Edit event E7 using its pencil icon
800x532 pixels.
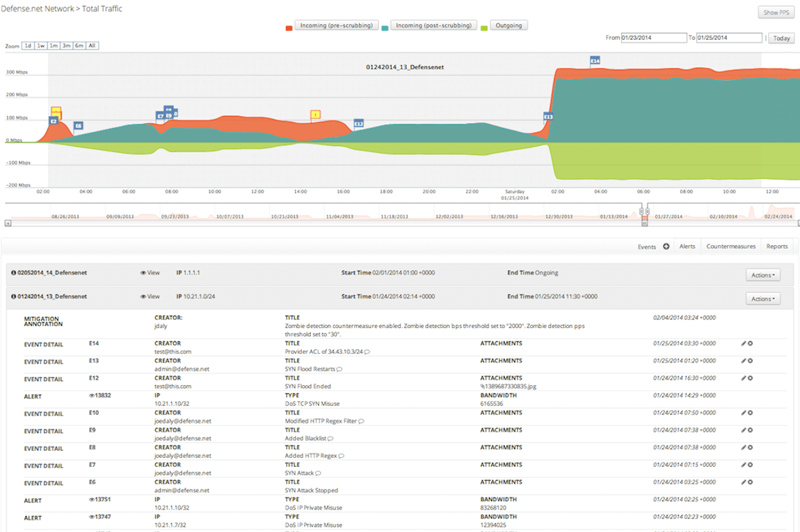pyautogui.click(x=744, y=465)
